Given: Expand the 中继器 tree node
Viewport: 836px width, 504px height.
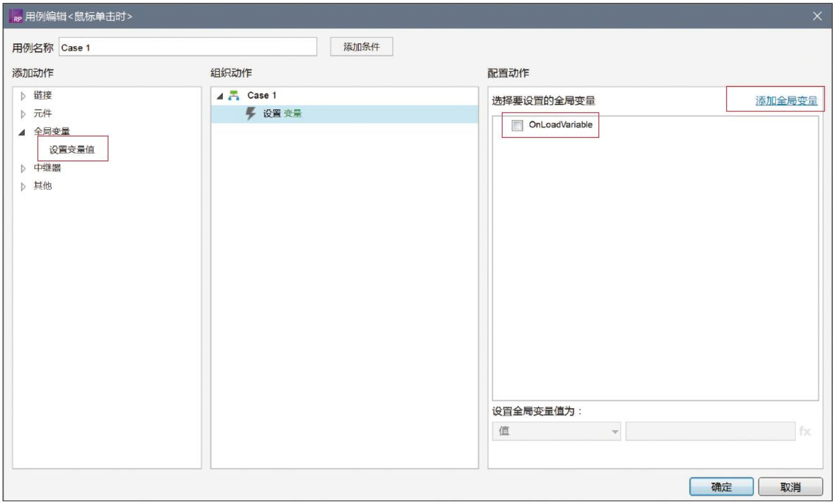Looking at the screenshot, I should click(x=23, y=169).
